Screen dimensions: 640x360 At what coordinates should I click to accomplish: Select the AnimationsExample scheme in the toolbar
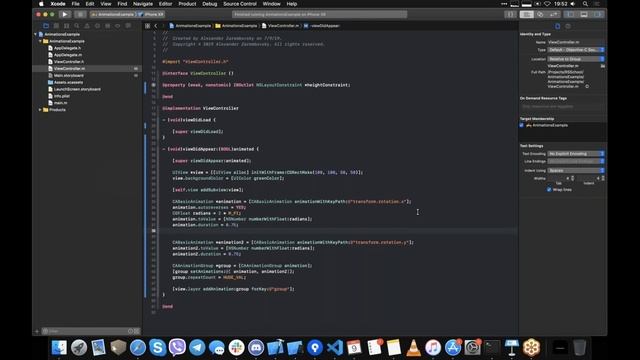point(113,14)
